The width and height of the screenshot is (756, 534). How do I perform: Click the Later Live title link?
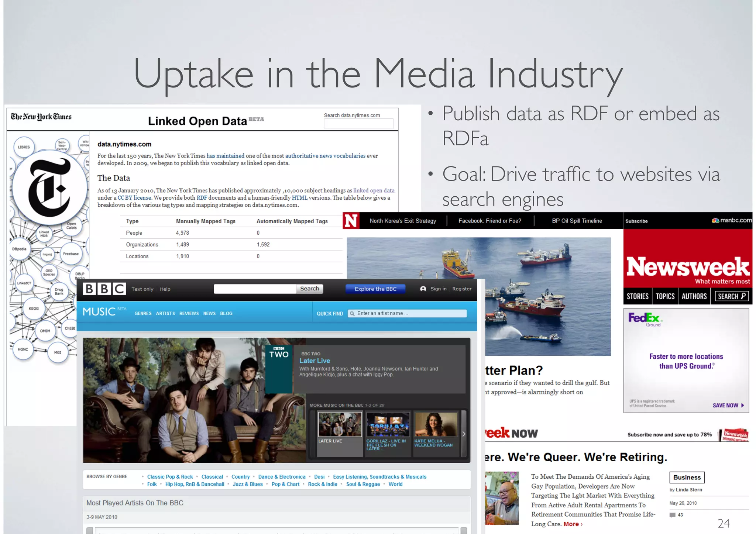click(315, 361)
